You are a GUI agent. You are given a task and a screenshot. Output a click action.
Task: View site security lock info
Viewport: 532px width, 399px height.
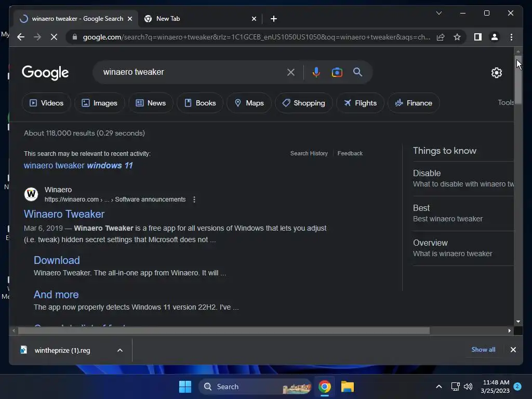point(75,37)
